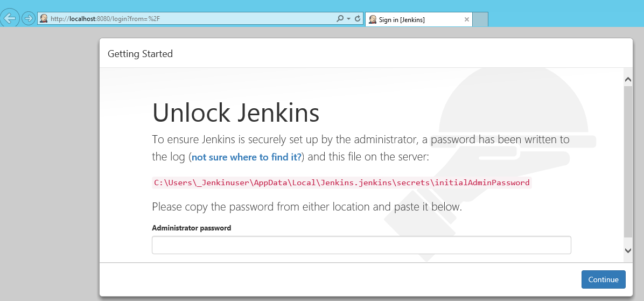Refresh the page with the reload icon
Image resolution: width=644 pixels, height=301 pixels.
[x=358, y=18]
